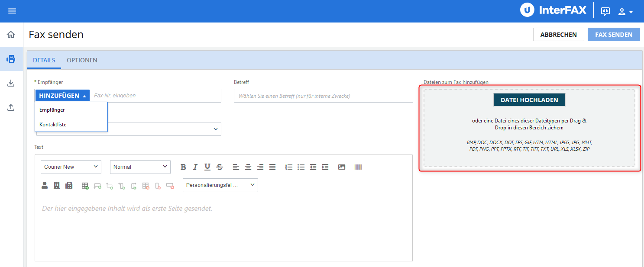
Task: Go to home via sidebar icon
Action: pos(11,35)
